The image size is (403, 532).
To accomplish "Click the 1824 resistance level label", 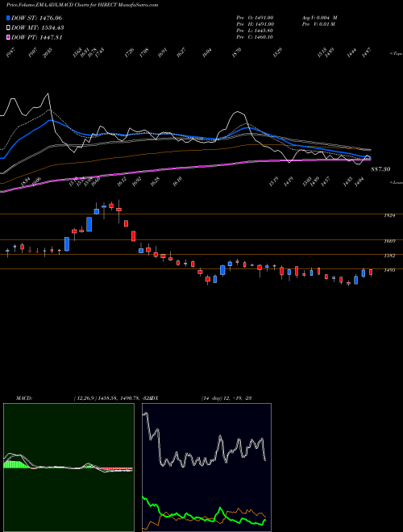I will pyautogui.click(x=389, y=215).
